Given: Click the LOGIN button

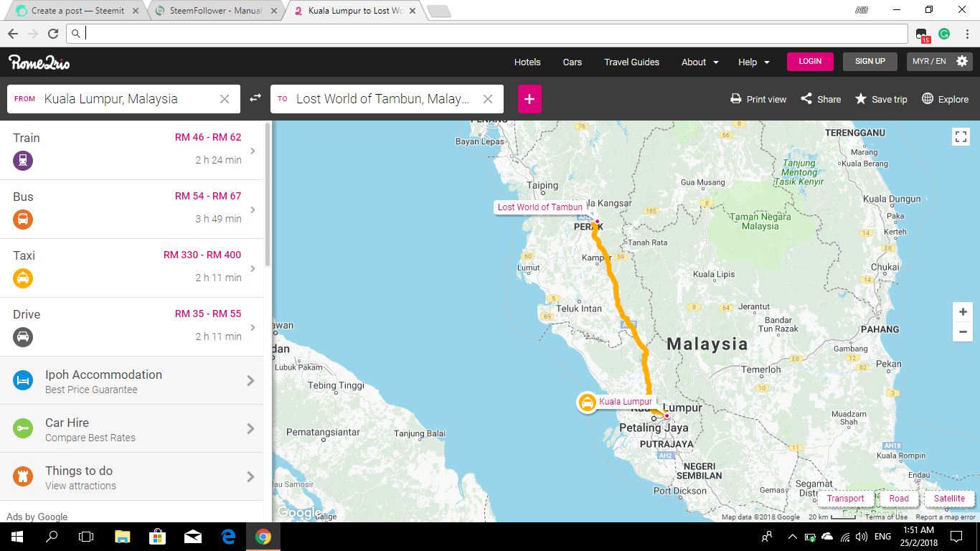Looking at the screenshot, I should tap(810, 62).
